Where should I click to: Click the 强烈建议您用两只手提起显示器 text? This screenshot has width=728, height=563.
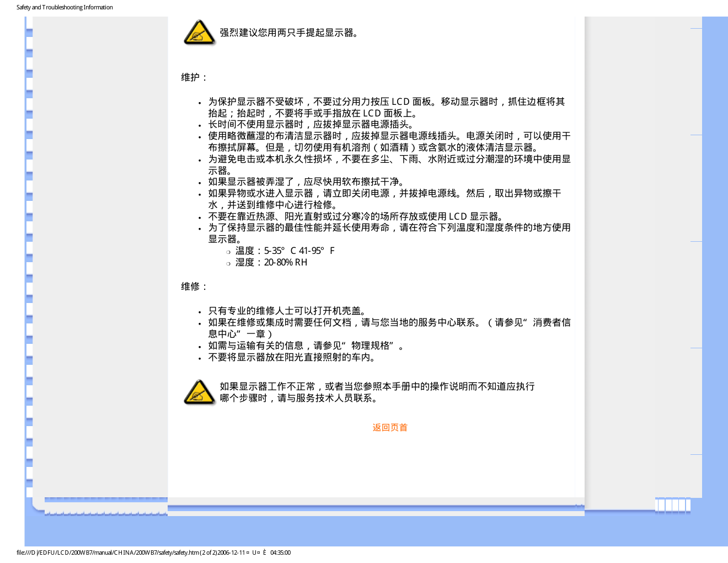[x=290, y=33]
